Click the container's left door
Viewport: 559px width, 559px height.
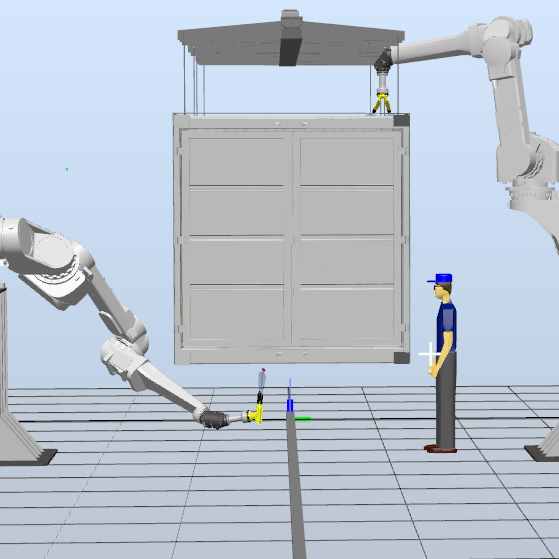[236, 238]
